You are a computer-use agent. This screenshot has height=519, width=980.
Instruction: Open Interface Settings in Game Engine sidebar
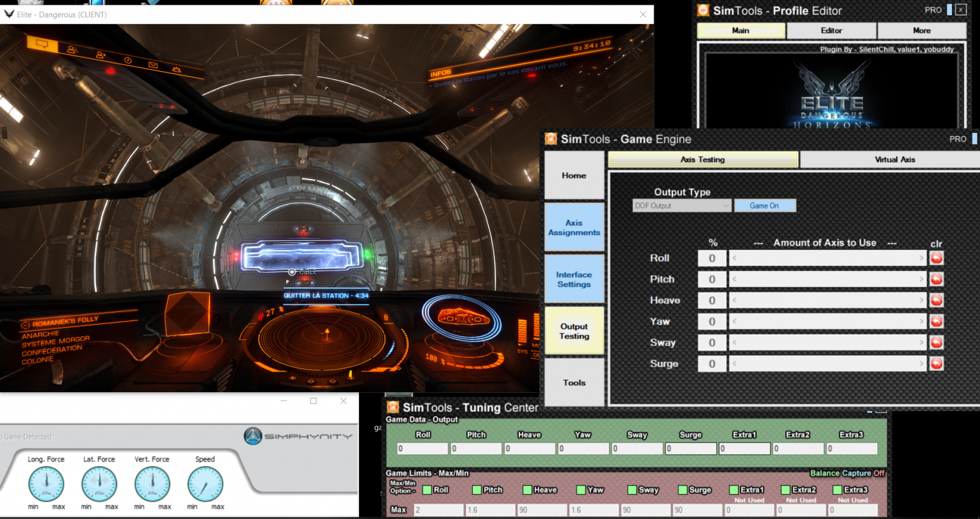[x=574, y=279]
